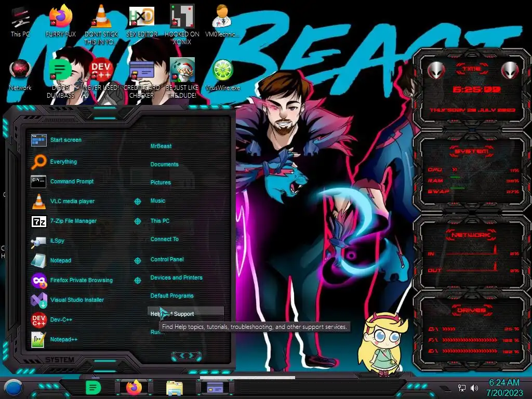Select the highlighted Help and Support entry
This screenshot has height=399, width=532.
coord(185,314)
